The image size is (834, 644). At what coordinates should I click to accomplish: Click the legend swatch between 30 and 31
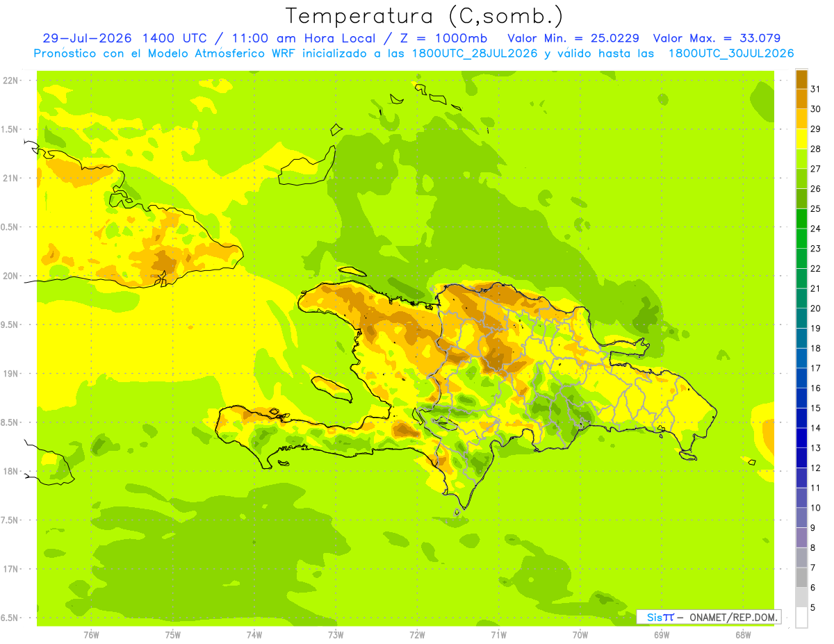(801, 99)
